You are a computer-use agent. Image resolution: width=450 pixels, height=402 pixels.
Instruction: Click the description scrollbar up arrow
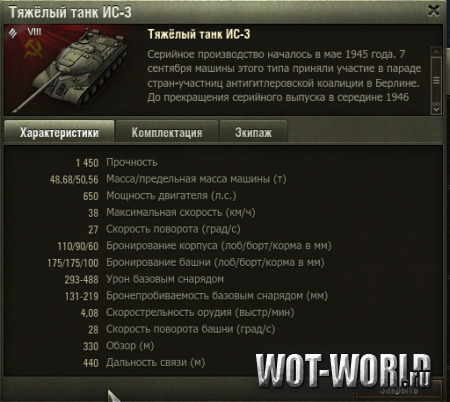pyautogui.click(x=436, y=52)
